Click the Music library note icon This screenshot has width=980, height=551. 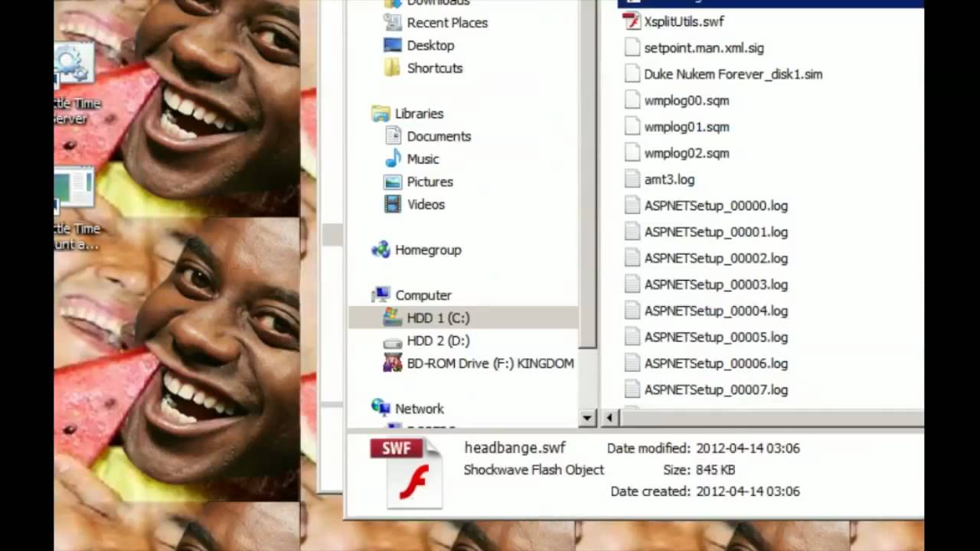[393, 159]
